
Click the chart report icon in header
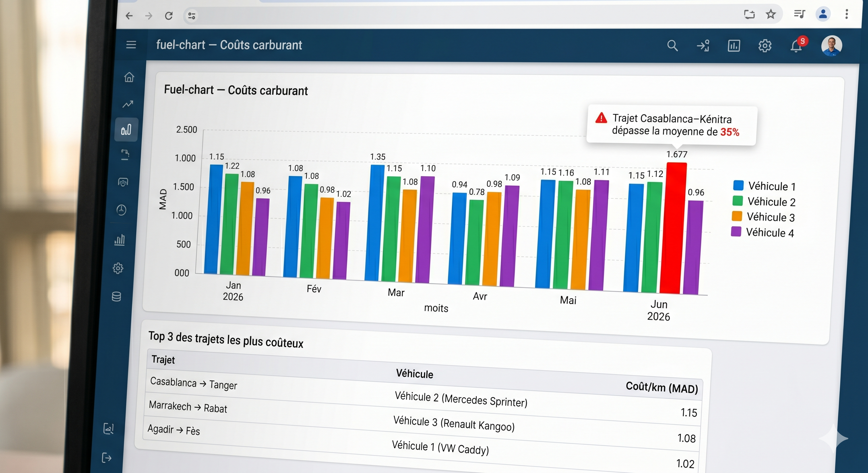coord(734,46)
